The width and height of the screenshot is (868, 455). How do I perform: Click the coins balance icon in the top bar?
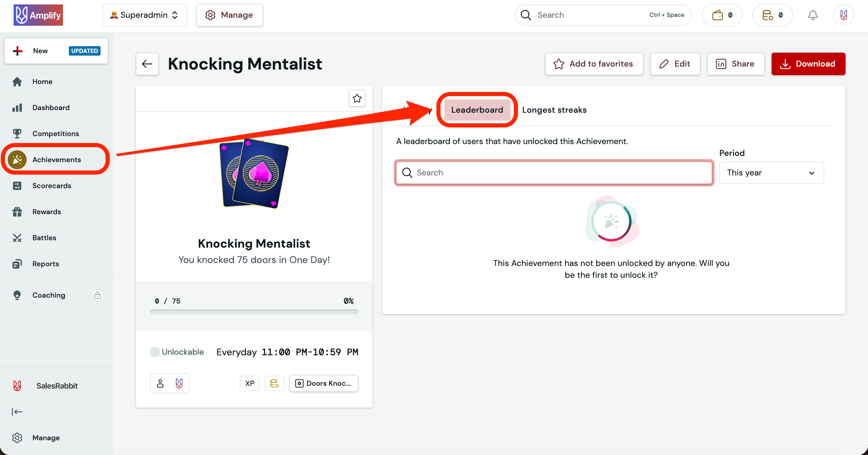(x=767, y=15)
